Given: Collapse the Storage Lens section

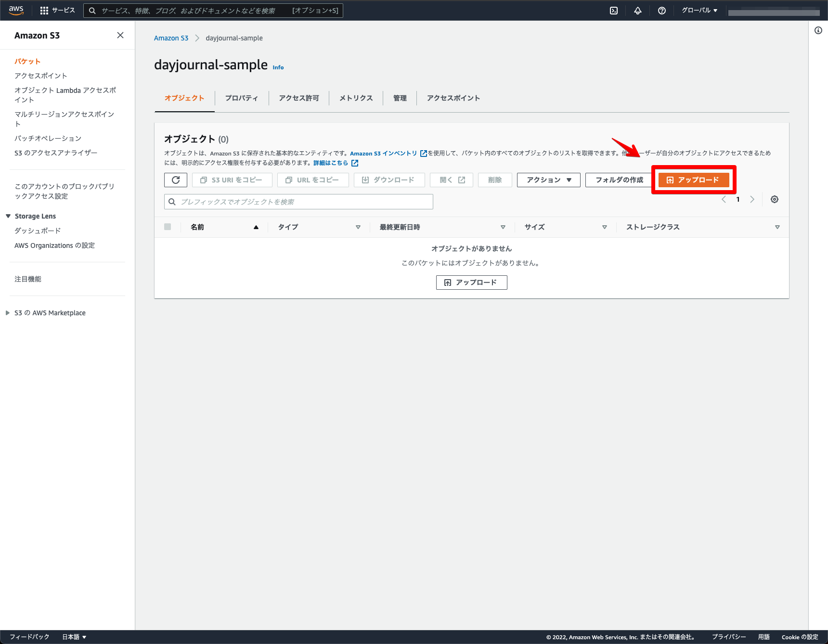Looking at the screenshot, I should point(8,216).
